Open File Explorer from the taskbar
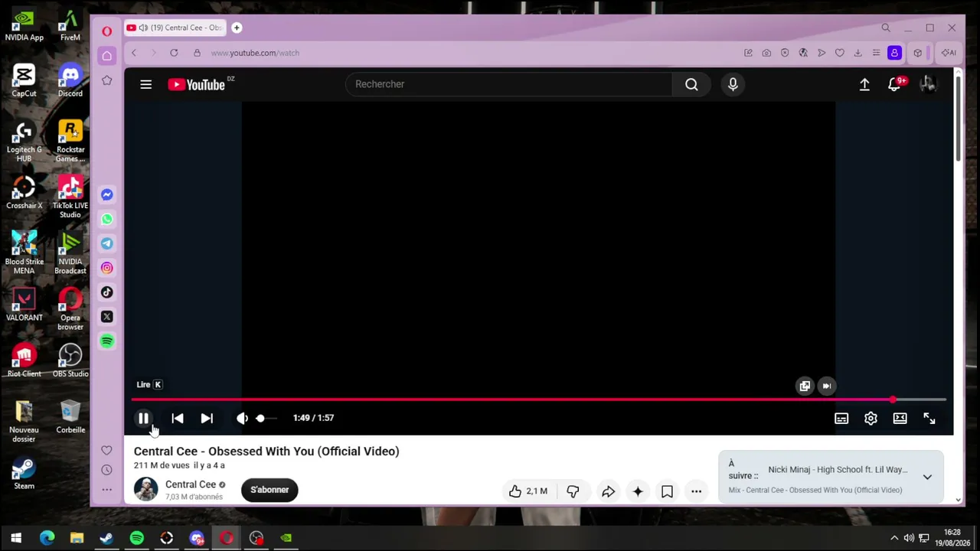This screenshot has height=551, width=980. point(77,538)
